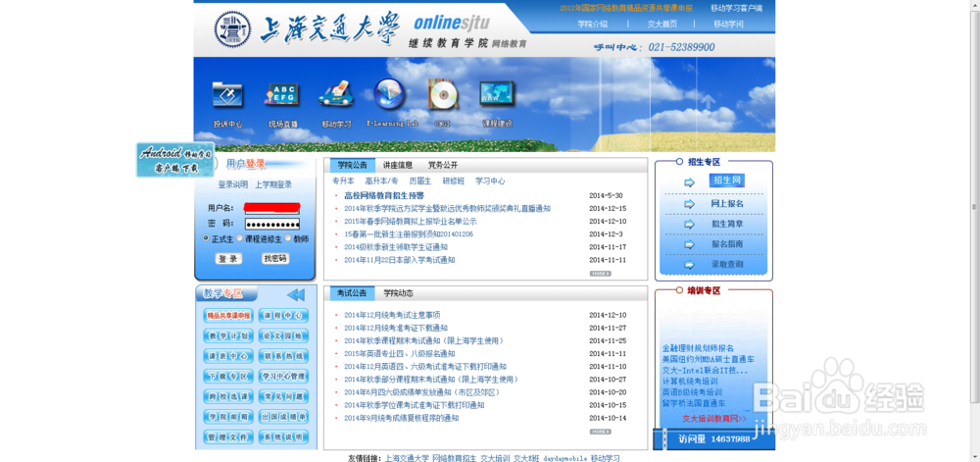This screenshot has height=462, width=980.
Task: Open the 上学期登录 link
Action: point(273,185)
